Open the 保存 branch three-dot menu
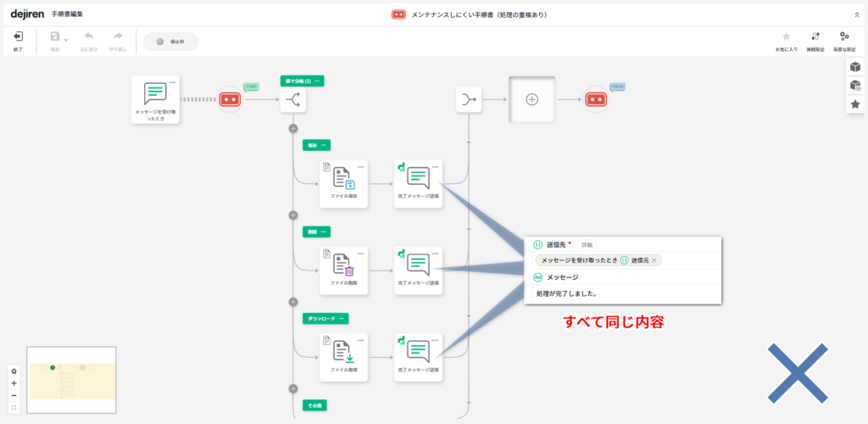Image resolution: width=868 pixels, height=424 pixels. [323, 145]
